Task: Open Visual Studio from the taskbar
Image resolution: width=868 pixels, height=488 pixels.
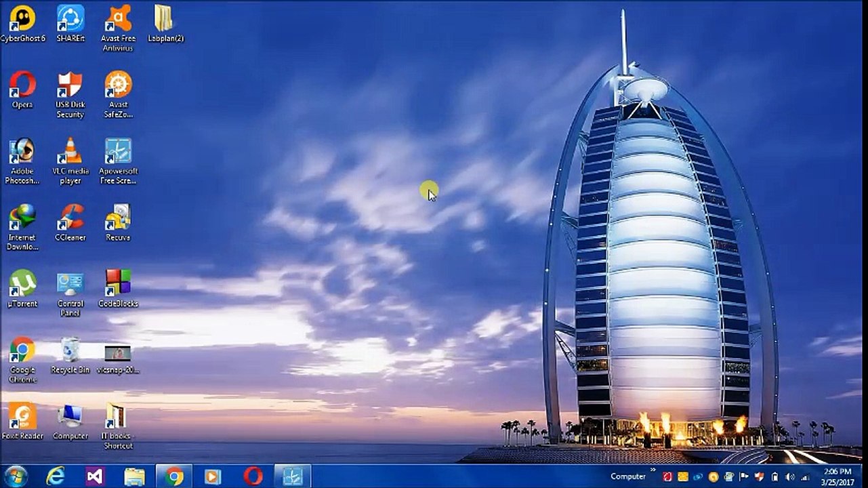Action: tap(95, 476)
